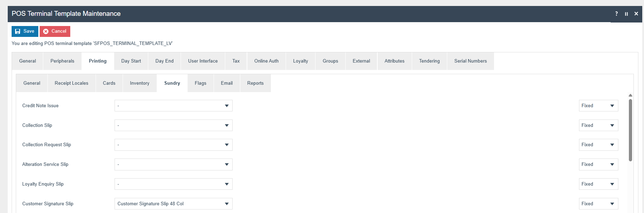644x213 pixels.
Task: Select the Receipt Locales sub-tab
Action: pos(71,83)
